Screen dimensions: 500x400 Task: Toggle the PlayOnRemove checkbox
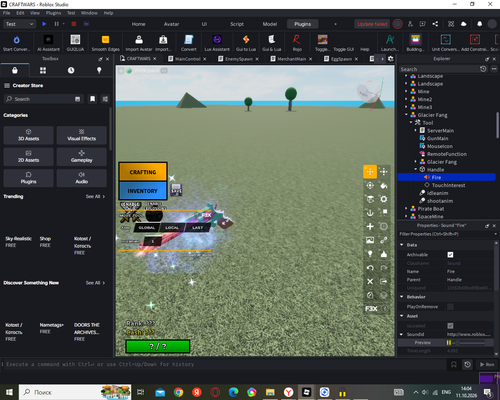click(450, 306)
